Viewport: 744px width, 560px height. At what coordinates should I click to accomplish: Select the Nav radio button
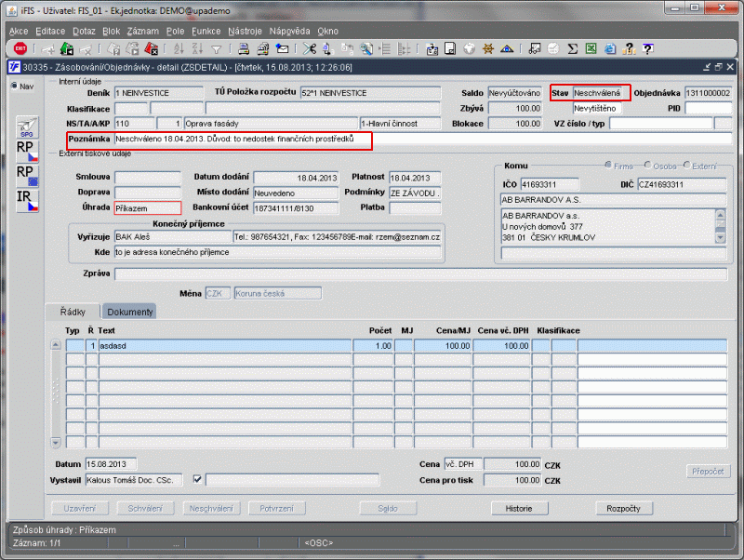click(x=13, y=87)
